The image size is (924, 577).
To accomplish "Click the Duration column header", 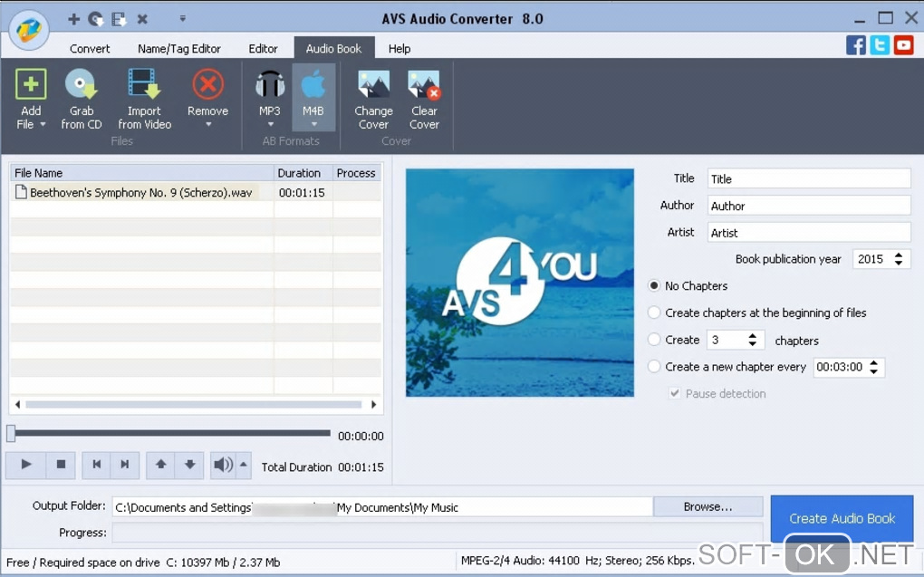I will pos(303,173).
